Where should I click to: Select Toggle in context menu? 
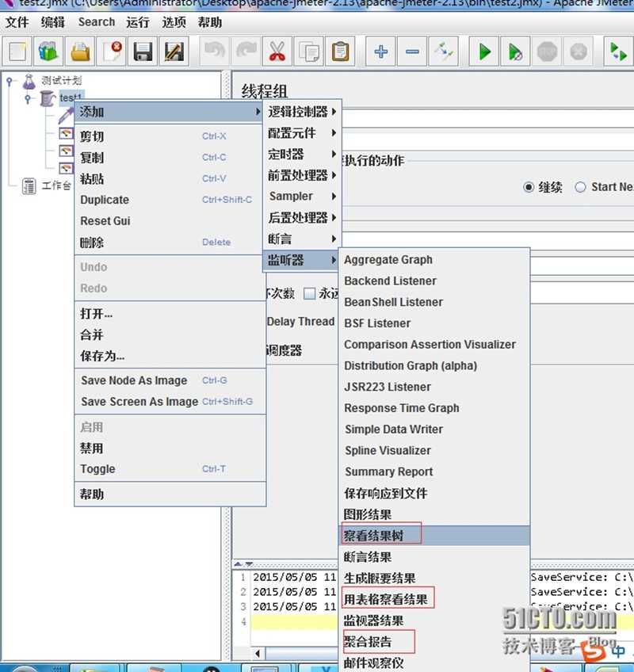(170, 469)
